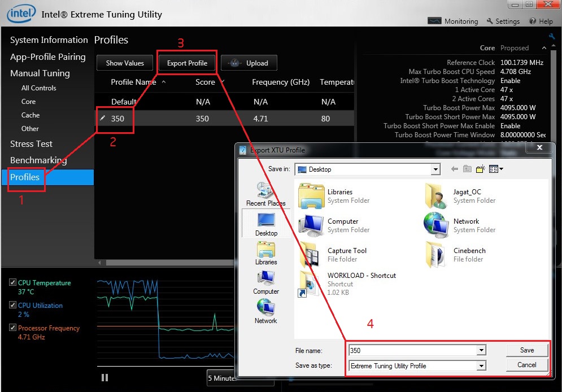This screenshot has width=562, height=392.
Task: Expand the Save in location dropdown
Action: (x=435, y=169)
